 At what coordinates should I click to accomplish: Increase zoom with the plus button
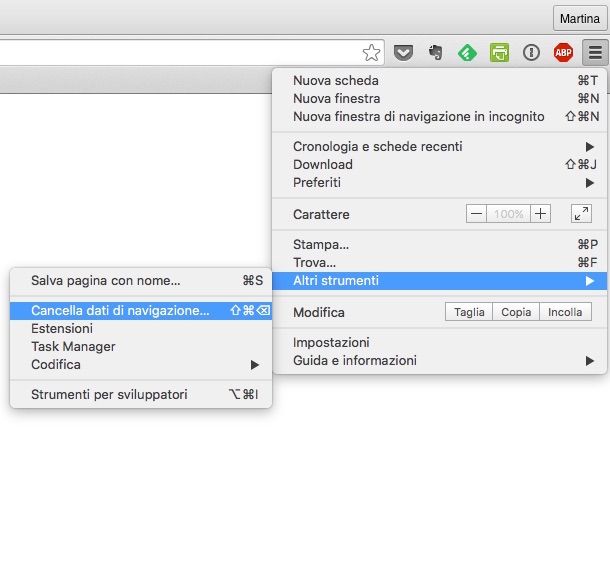pyautogui.click(x=540, y=214)
